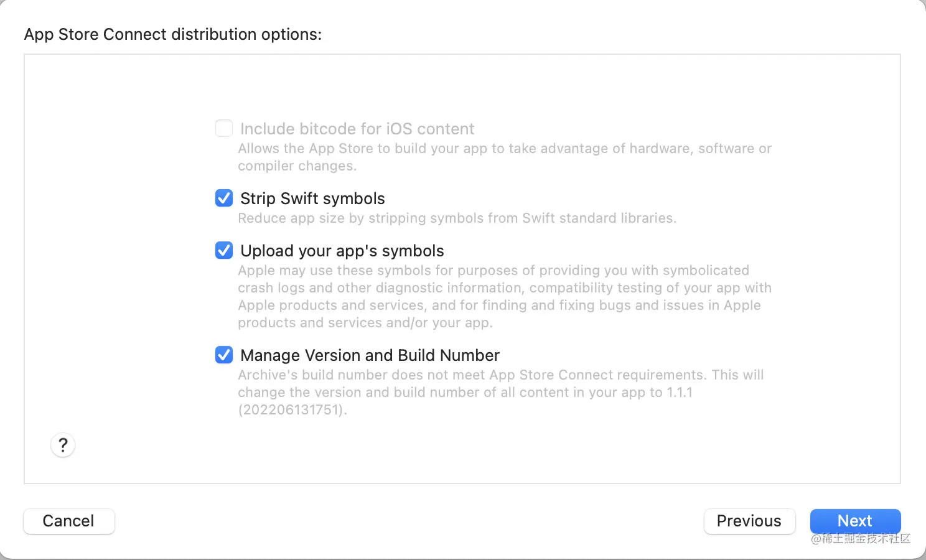Click the "App Store Connect distribution options" heading
Viewport: 926px width, 560px height.
pos(173,34)
